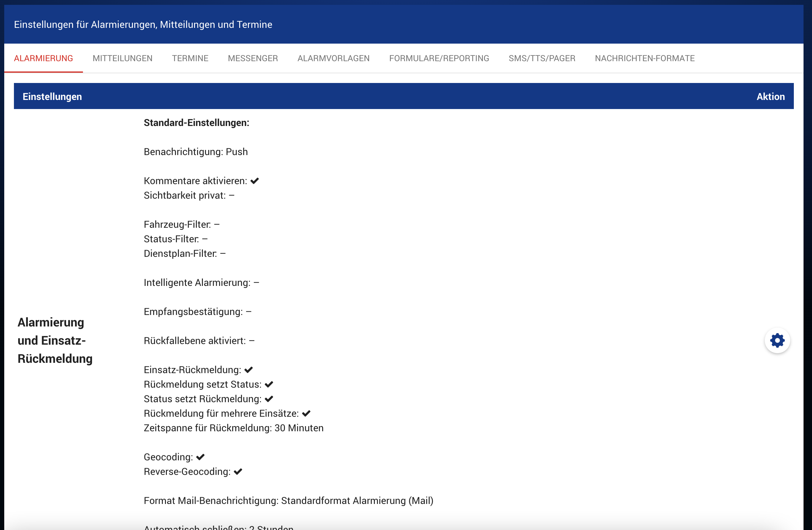Go to the Alarmvorlagen tab
This screenshot has width=812, height=530.
coord(333,58)
